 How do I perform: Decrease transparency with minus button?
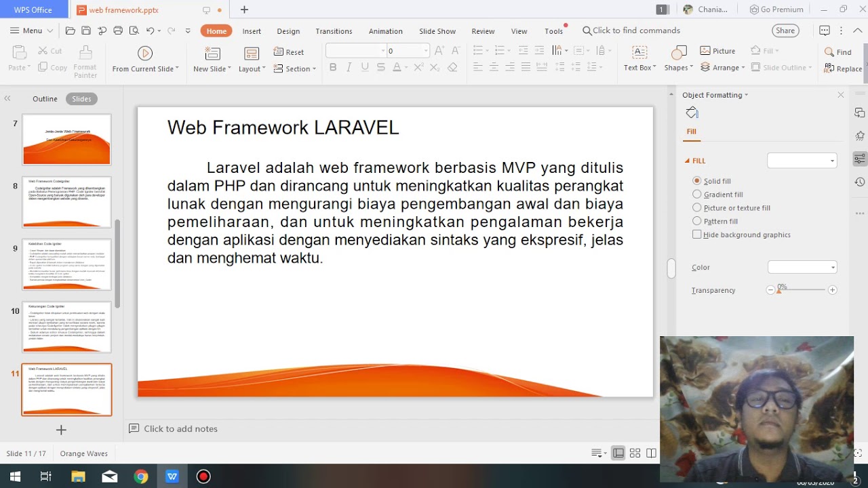pos(770,290)
